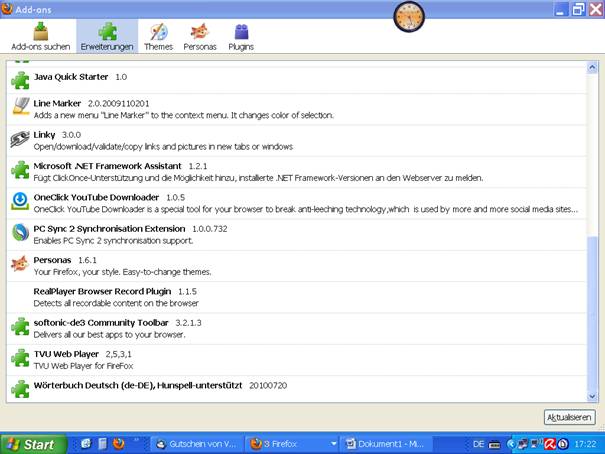Click the analog clock desktop gadget
This screenshot has width=605, height=454.
click(409, 17)
